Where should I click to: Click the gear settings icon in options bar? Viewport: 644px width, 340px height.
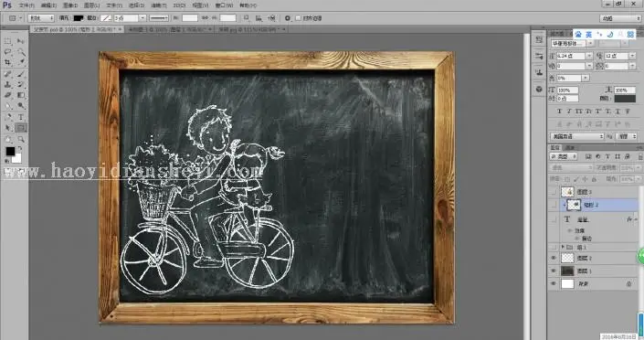click(288, 18)
